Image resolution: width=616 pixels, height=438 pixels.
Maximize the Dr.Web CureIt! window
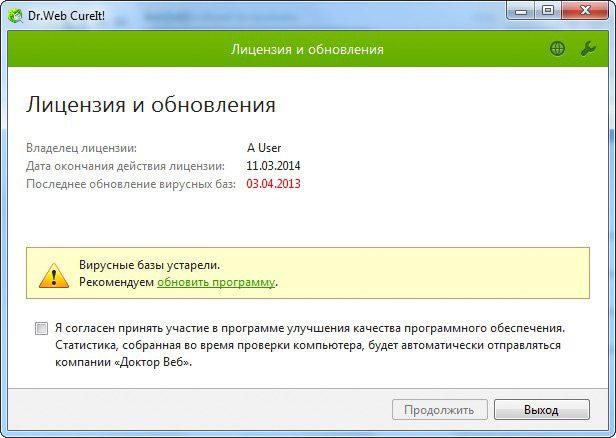[548, 11]
